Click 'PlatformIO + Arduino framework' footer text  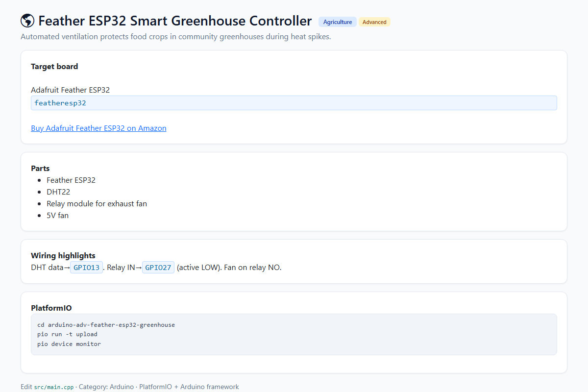pyautogui.click(x=189, y=387)
